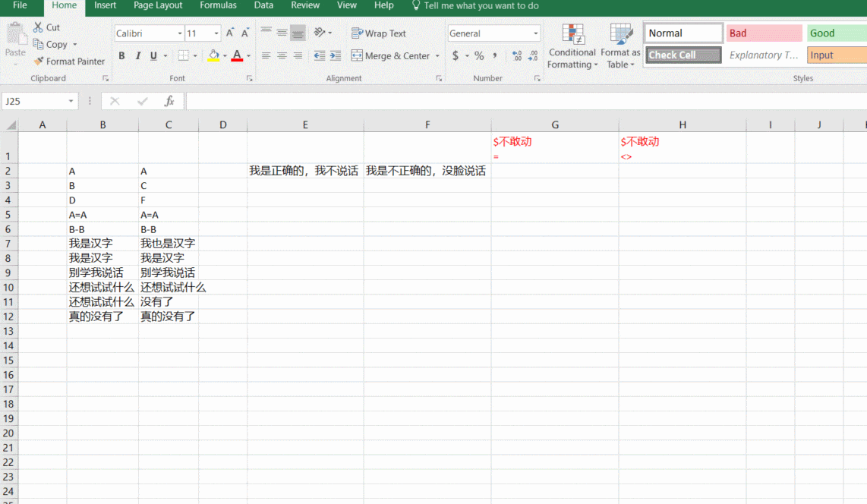Click the Increase Font Size icon
The width and height of the screenshot is (867, 504).
[x=230, y=33]
